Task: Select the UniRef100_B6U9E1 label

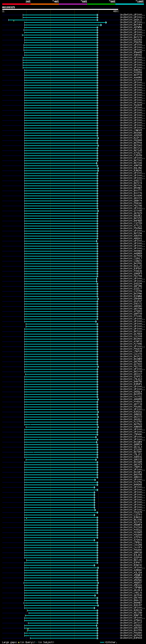Action: click(131, 216)
